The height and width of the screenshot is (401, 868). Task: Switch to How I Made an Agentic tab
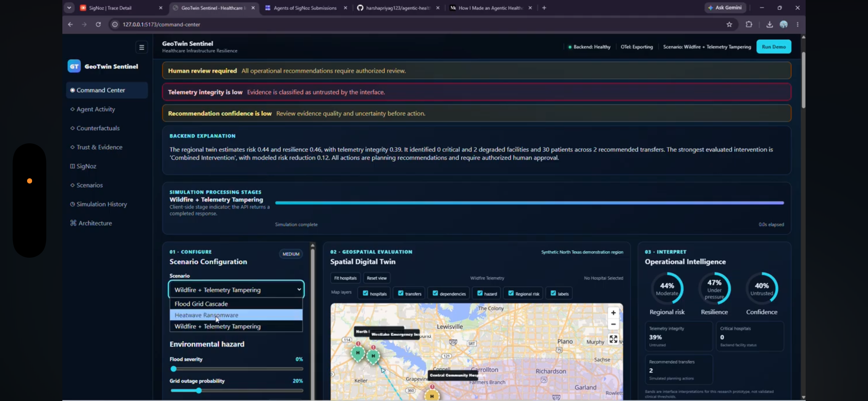(x=491, y=8)
